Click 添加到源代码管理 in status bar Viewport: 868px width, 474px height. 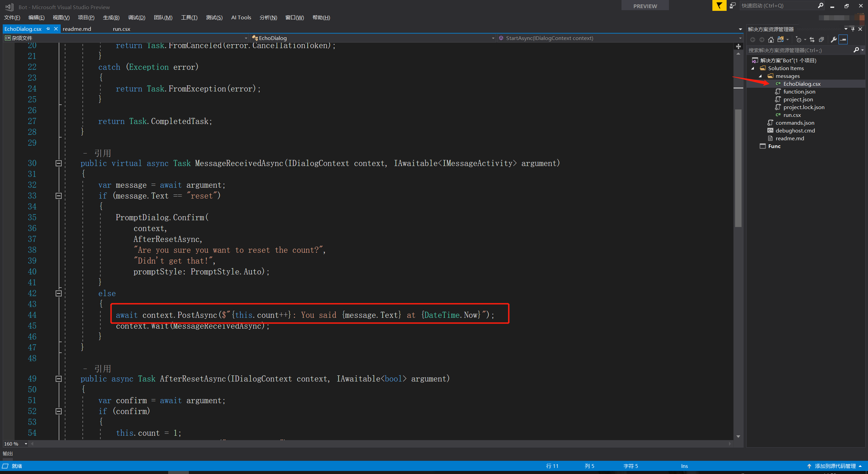pos(835,466)
